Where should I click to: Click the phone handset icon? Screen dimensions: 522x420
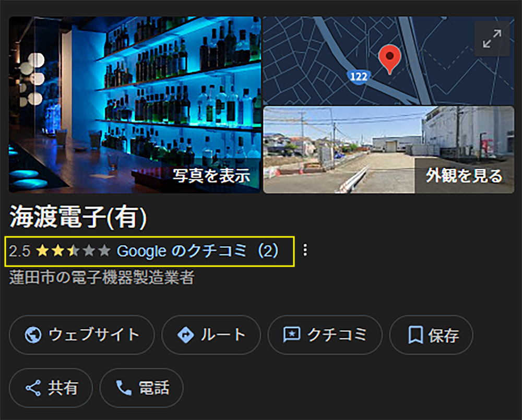click(124, 388)
